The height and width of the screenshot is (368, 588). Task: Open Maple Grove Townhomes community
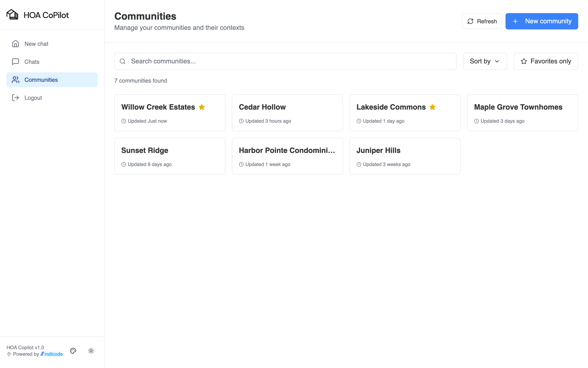pyautogui.click(x=522, y=113)
